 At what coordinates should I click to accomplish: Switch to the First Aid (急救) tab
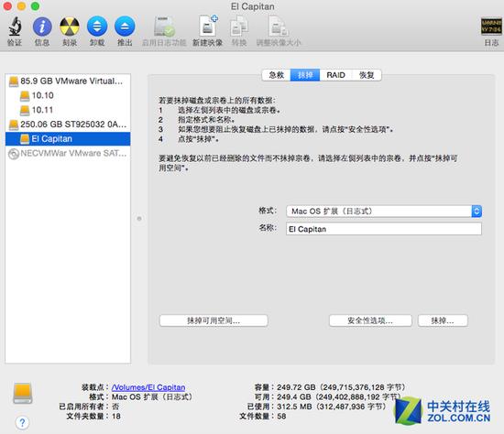click(x=277, y=75)
